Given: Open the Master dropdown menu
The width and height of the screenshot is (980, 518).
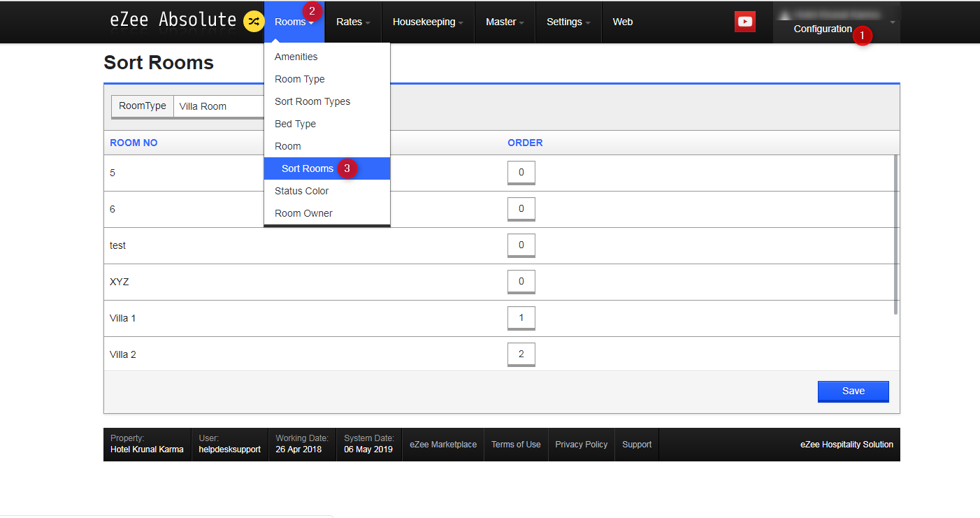Looking at the screenshot, I should (x=505, y=22).
